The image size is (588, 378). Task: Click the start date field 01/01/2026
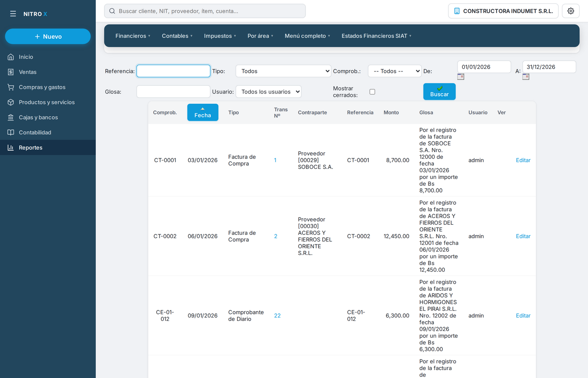pyautogui.click(x=484, y=67)
